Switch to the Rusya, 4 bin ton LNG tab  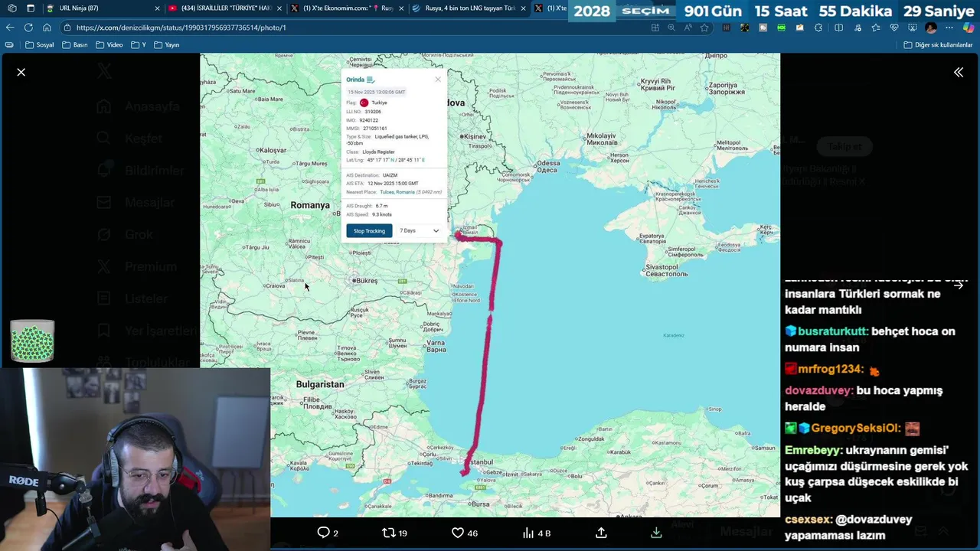coord(469,8)
